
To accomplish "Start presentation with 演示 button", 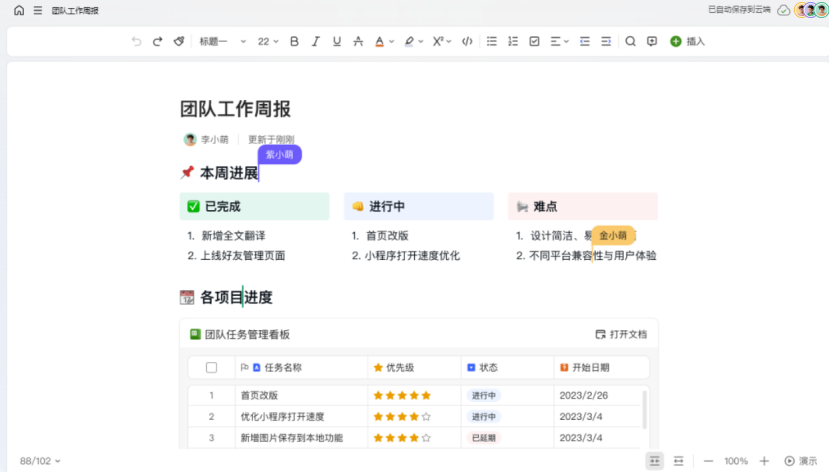I will [801, 461].
